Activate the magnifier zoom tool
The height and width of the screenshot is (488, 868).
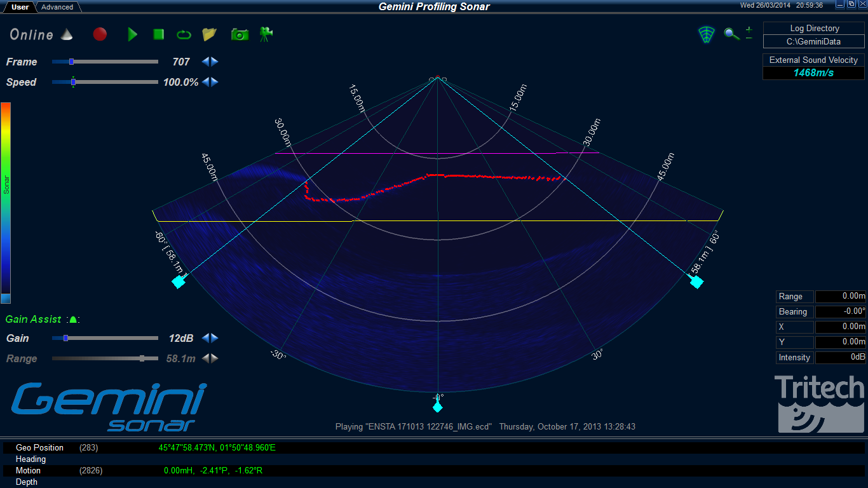pos(731,34)
